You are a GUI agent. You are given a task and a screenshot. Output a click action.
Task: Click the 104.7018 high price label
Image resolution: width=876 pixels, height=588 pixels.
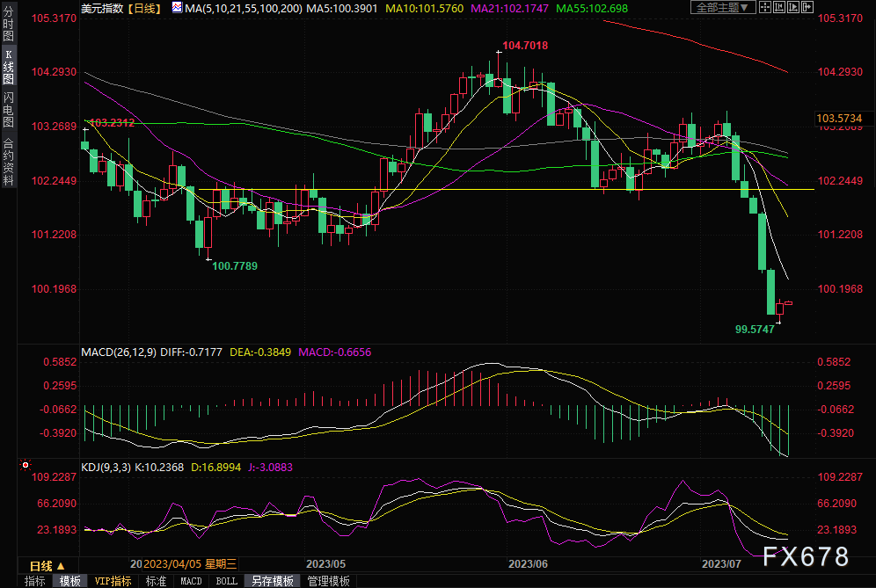(525, 46)
